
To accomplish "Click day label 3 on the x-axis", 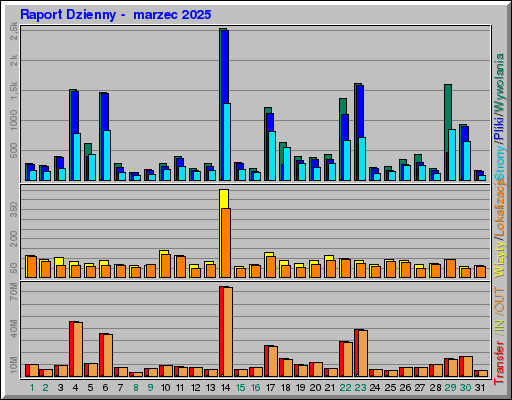I will (60, 388).
